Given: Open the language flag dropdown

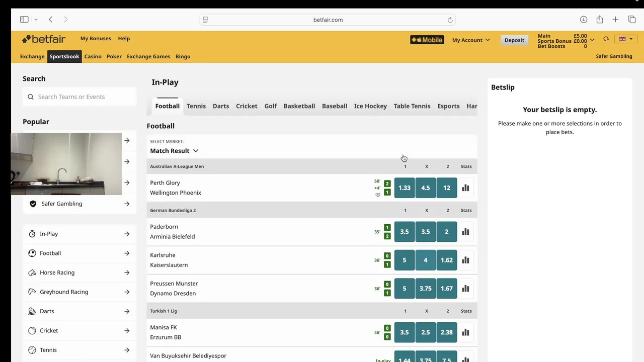Looking at the screenshot, I should (x=626, y=39).
